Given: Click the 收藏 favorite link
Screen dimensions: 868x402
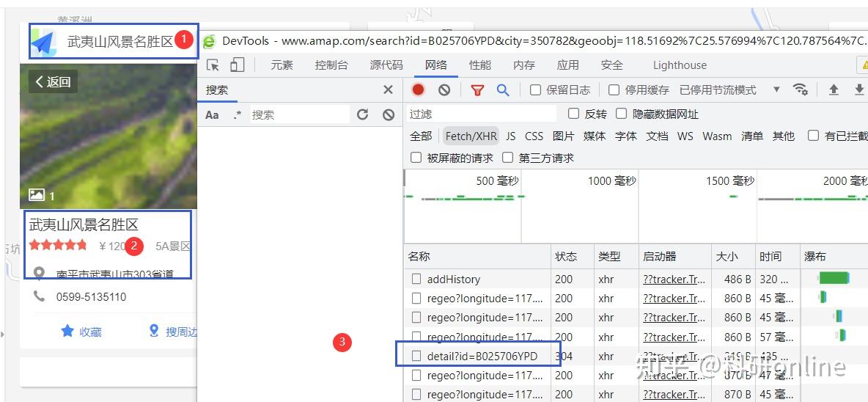Looking at the screenshot, I should (90, 332).
